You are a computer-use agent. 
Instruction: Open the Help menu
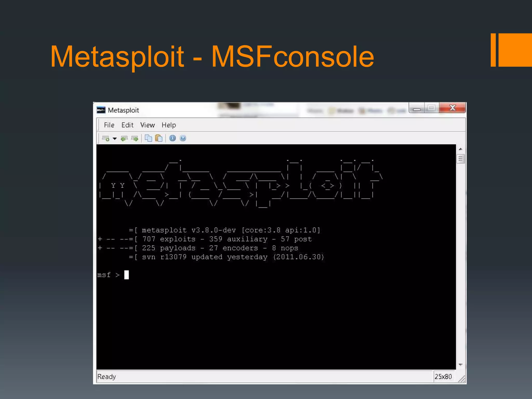[x=169, y=125]
